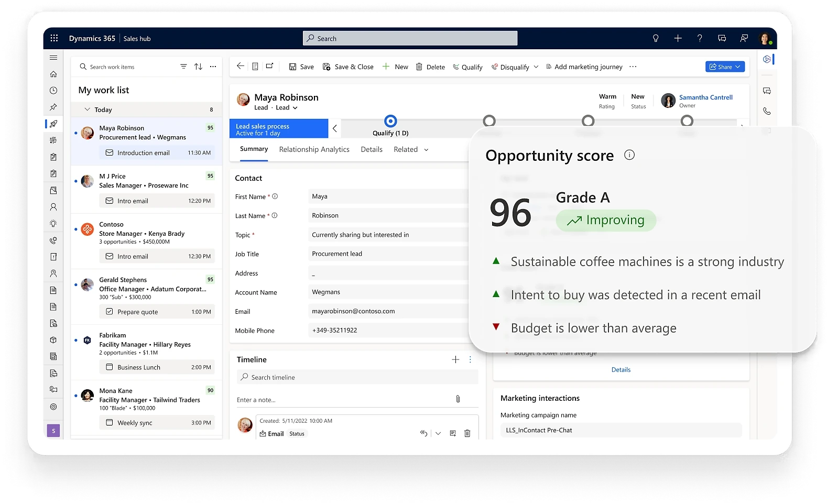Click the filter icon in work list

183,67
